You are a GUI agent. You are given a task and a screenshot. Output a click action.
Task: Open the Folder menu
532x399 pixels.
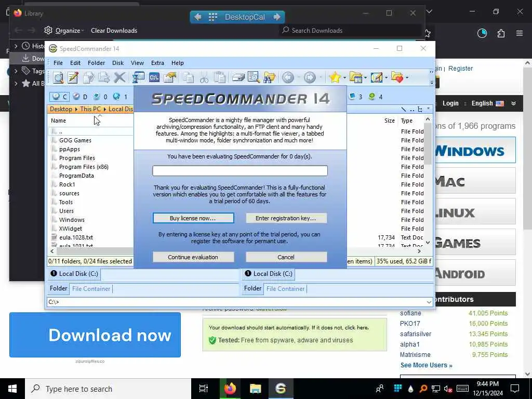click(96, 63)
